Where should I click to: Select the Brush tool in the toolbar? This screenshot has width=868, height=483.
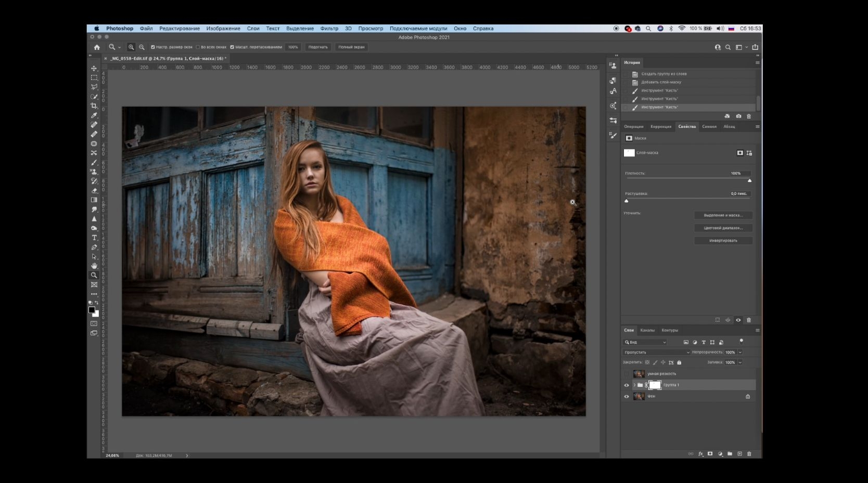pyautogui.click(x=94, y=162)
